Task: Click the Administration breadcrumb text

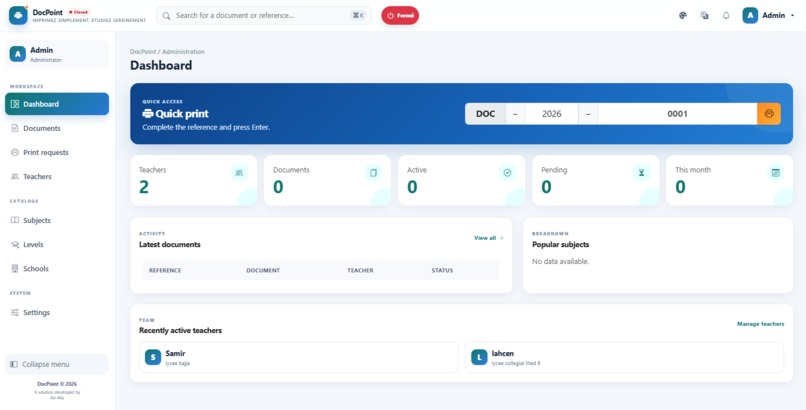Action: [183, 52]
